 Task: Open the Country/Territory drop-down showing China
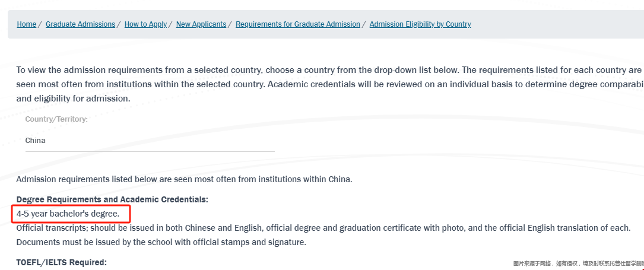point(150,141)
